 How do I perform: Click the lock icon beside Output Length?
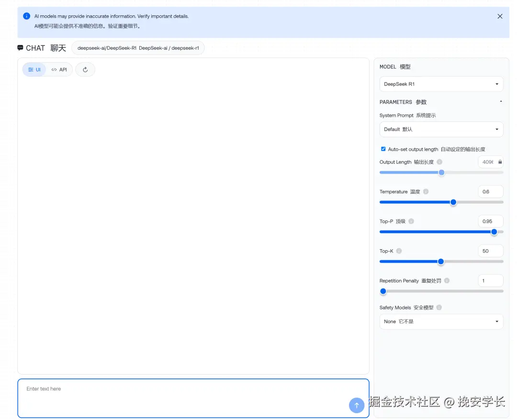(500, 162)
